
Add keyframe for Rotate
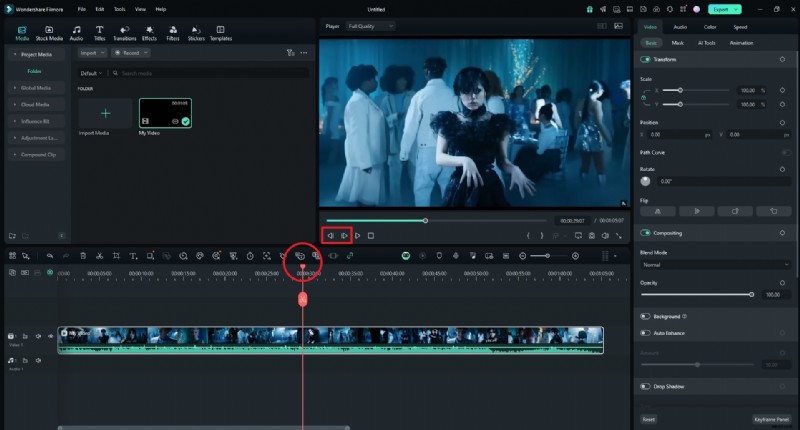[782, 169]
